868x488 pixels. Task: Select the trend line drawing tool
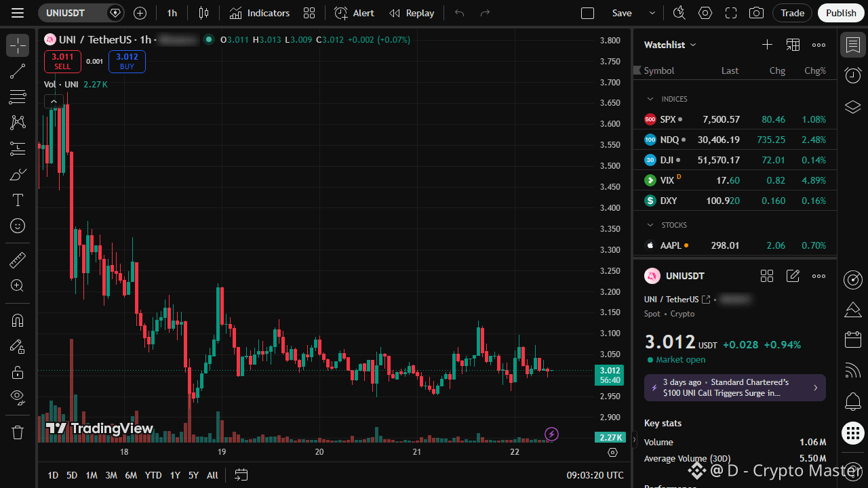click(x=18, y=71)
